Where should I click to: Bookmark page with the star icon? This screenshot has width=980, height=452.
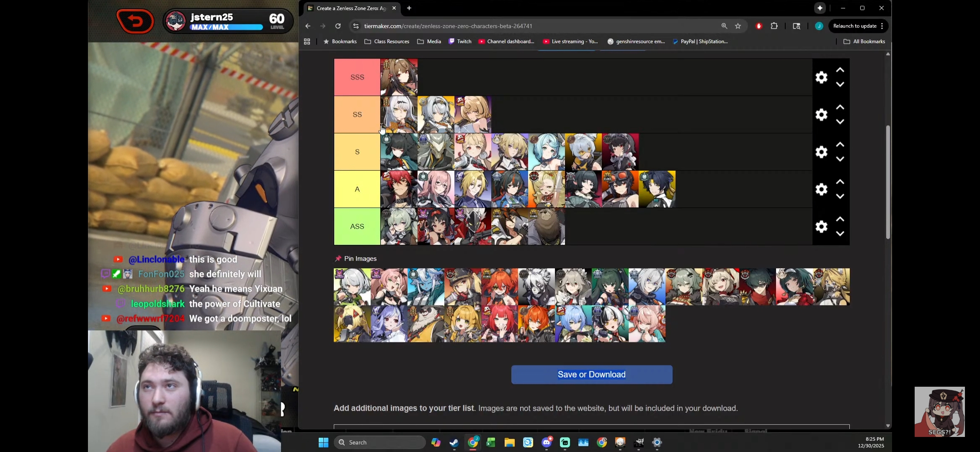(x=738, y=26)
